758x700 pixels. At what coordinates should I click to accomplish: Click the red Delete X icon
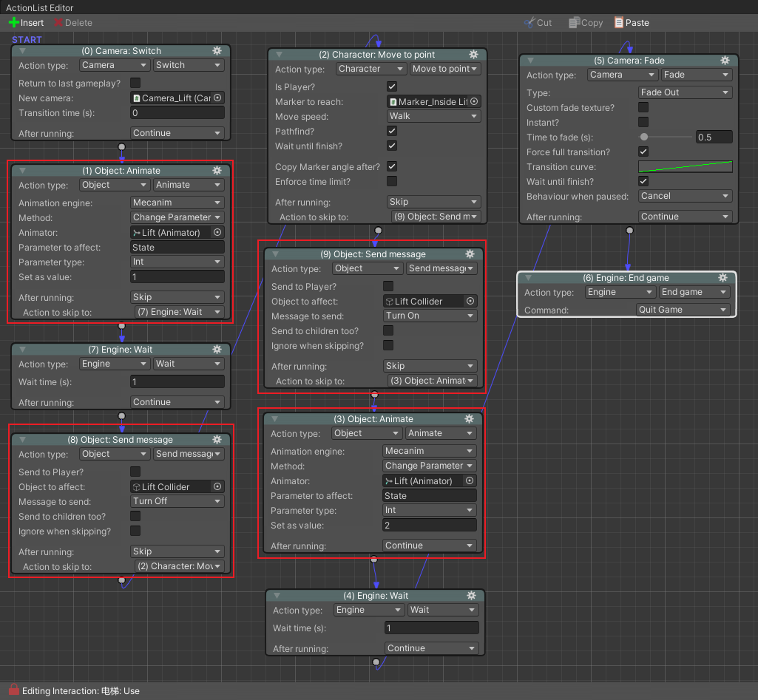[58, 23]
